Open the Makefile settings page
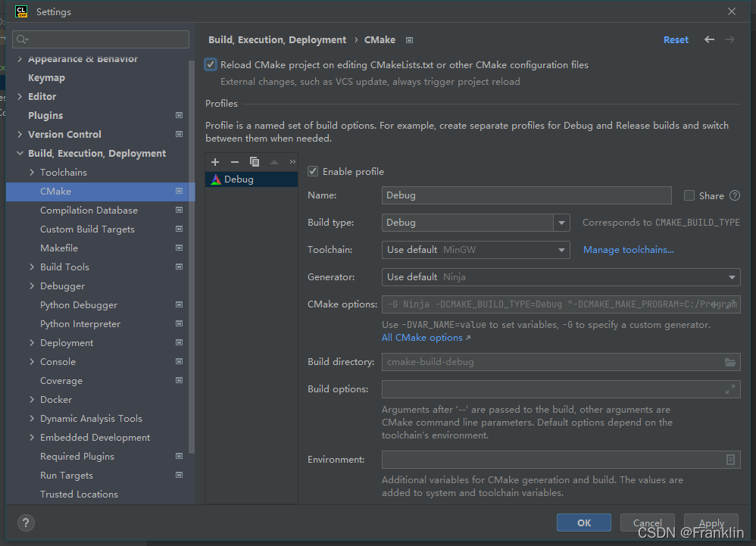This screenshot has width=756, height=546. pyautogui.click(x=59, y=248)
